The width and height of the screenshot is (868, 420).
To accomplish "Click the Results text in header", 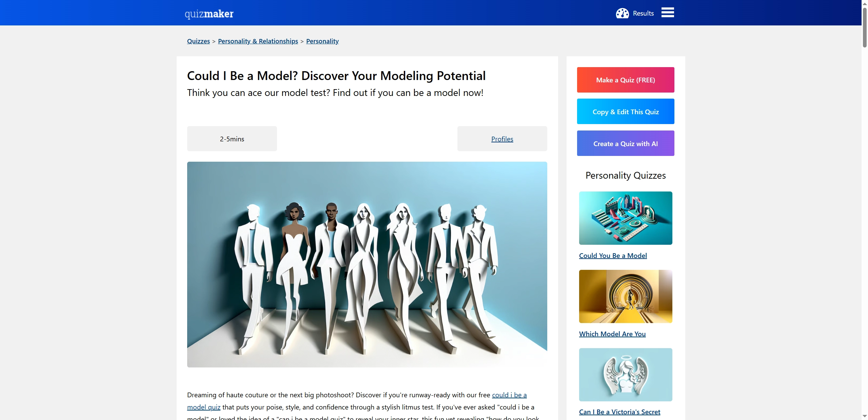I will tap(643, 13).
